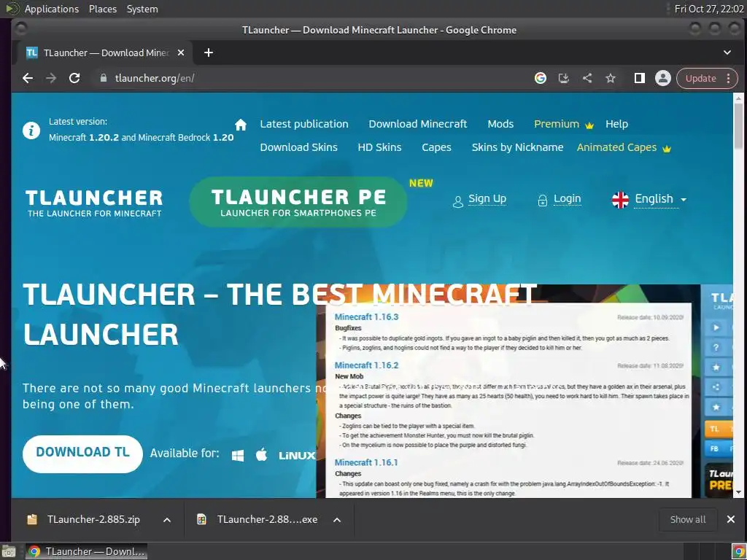Click Chrome icon in panel tray

pyautogui.click(x=739, y=552)
